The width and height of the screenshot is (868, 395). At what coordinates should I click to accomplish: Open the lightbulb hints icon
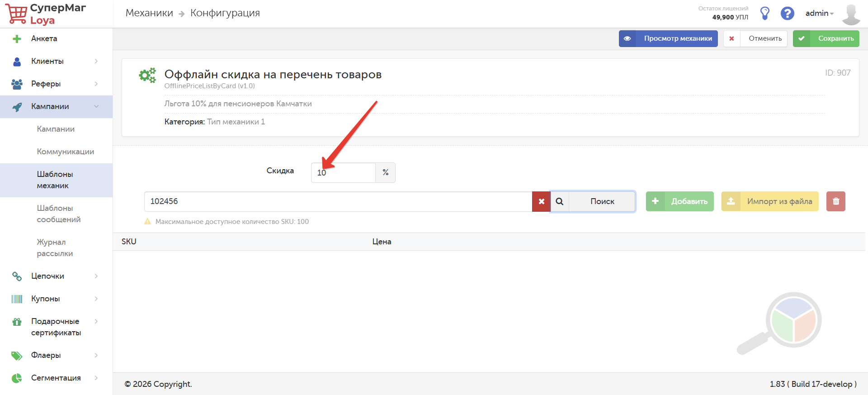point(765,13)
